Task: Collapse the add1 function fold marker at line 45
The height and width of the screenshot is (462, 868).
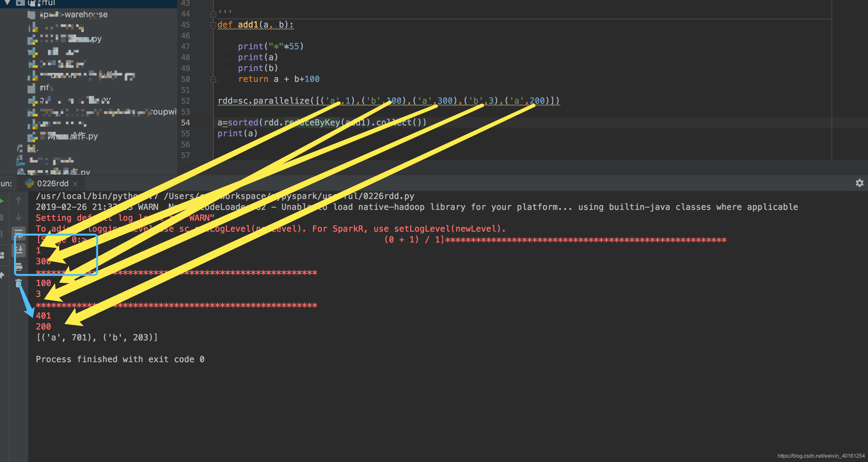Action: tap(213, 25)
